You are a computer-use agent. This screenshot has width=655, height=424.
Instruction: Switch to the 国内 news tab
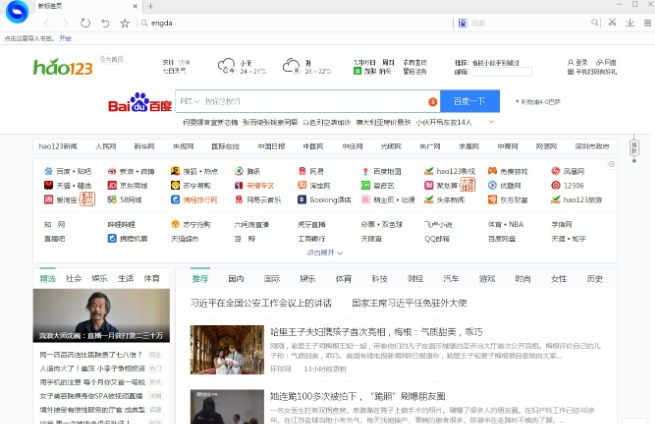tap(236, 279)
